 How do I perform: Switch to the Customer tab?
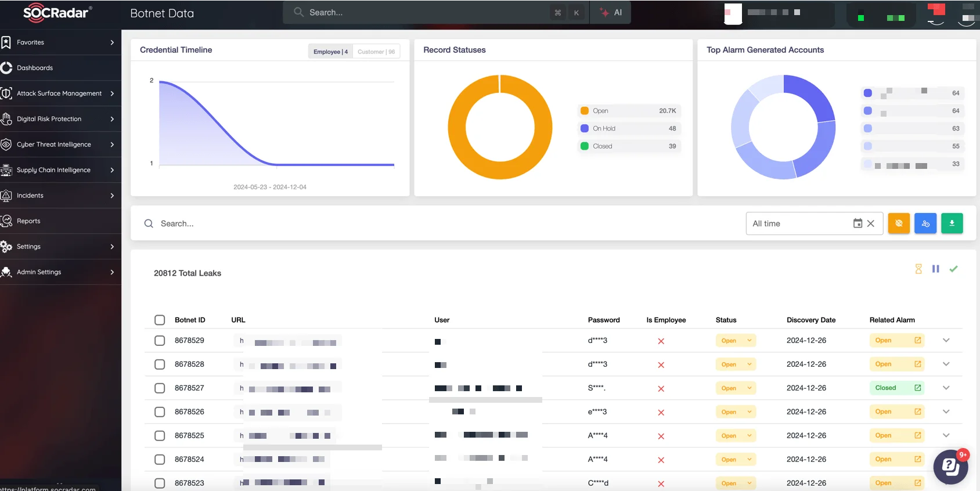(x=376, y=52)
